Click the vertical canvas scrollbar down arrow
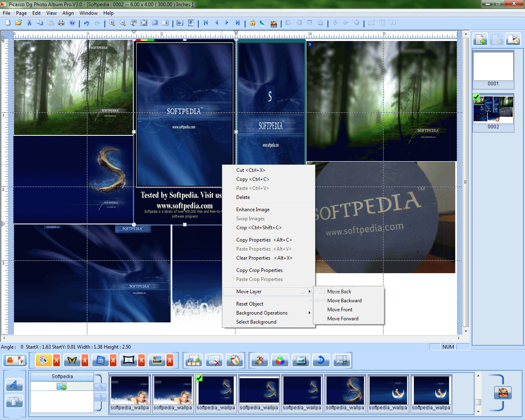The width and height of the screenshot is (525, 420). (x=466, y=331)
